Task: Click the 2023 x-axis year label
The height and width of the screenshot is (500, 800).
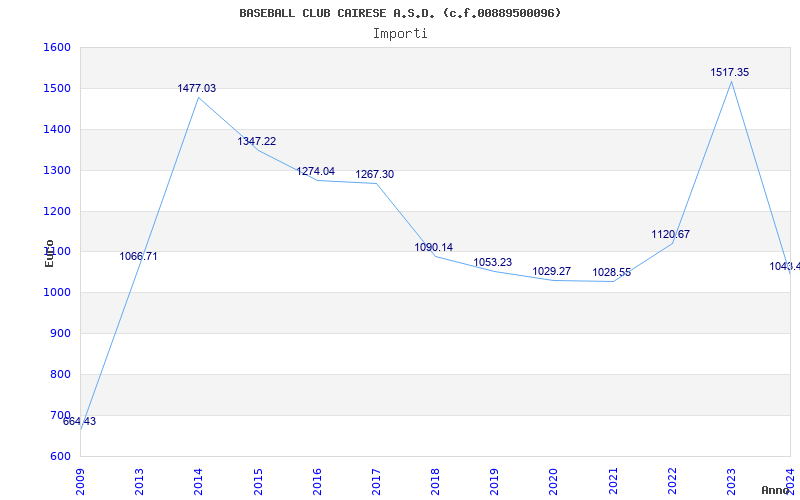Action: [x=731, y=481]
